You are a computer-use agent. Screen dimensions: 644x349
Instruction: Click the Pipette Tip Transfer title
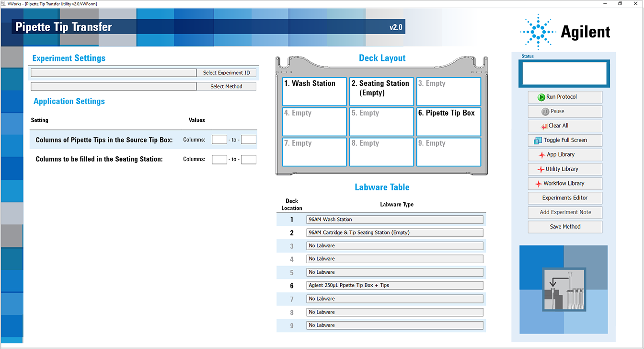click(64, 27)
